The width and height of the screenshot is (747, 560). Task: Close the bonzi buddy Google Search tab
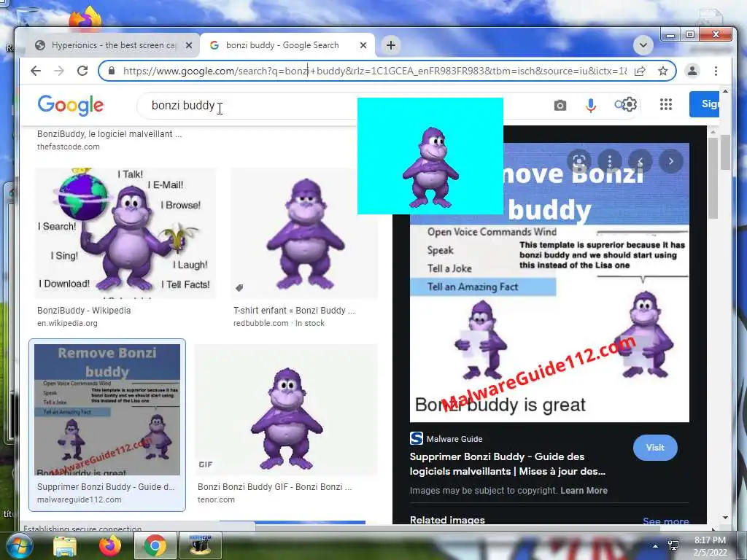363,45
